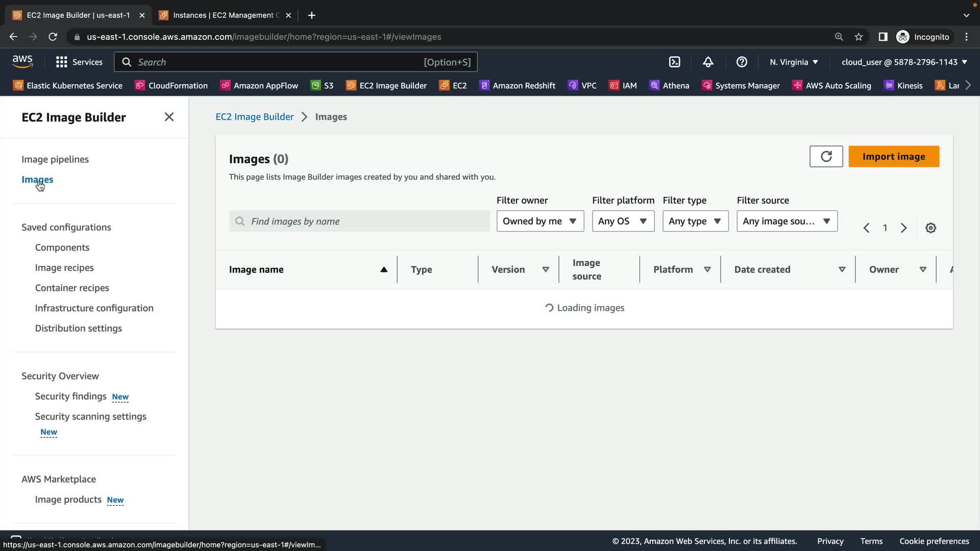Click the help question mark icon
Viewport: 980px width, 551px height.
(x=742, y=62)
